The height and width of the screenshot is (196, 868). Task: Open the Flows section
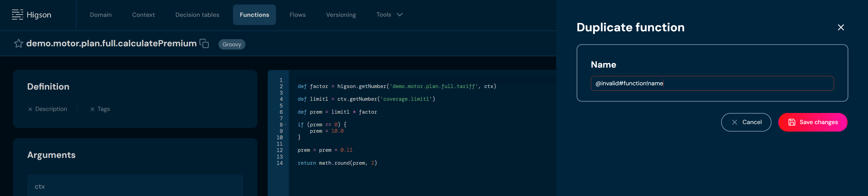[297, 15]
